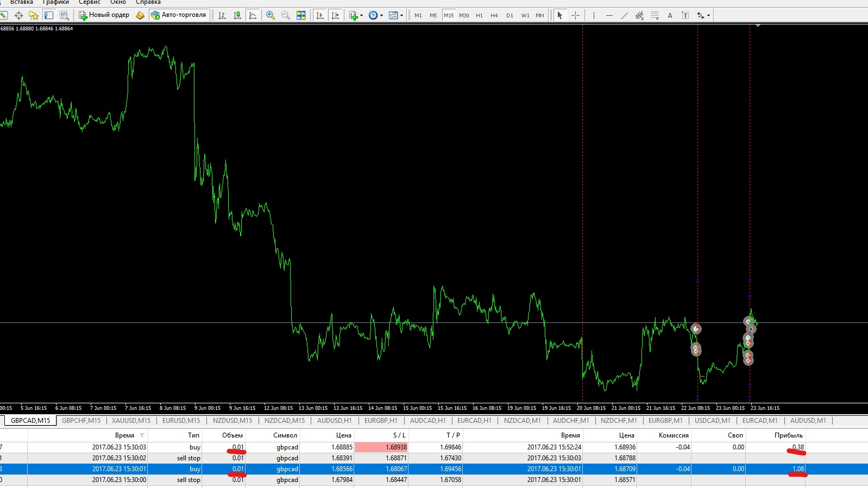Select the cursor arrow tool
The height and width of the screenshot is (488, 868).
560,15
